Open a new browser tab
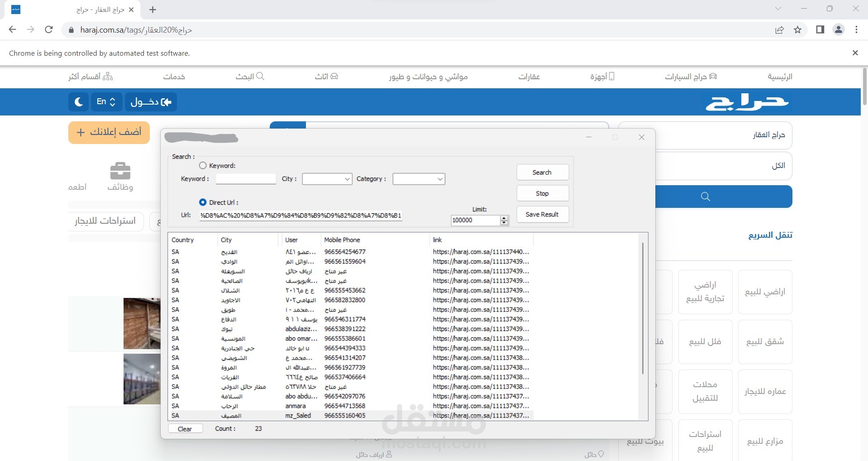Image resolution: width=868 pixels, height=461 pixels. coord(153,10)
